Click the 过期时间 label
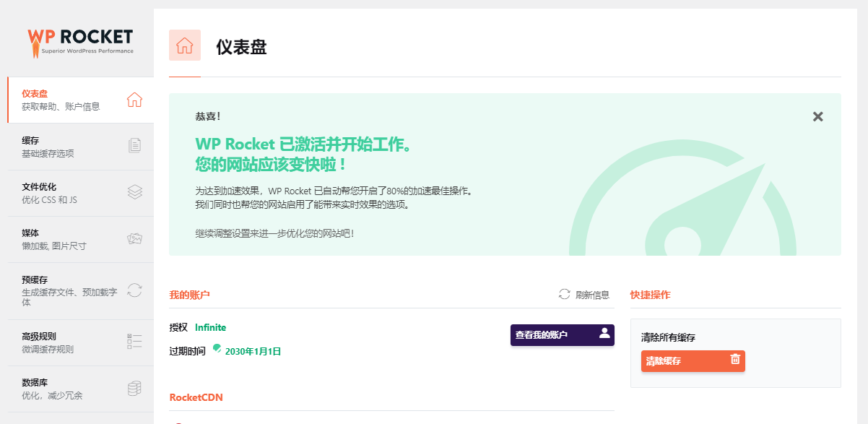Viewport: 868px width, 424px height. pyautogui.click(x=188, y=350)
